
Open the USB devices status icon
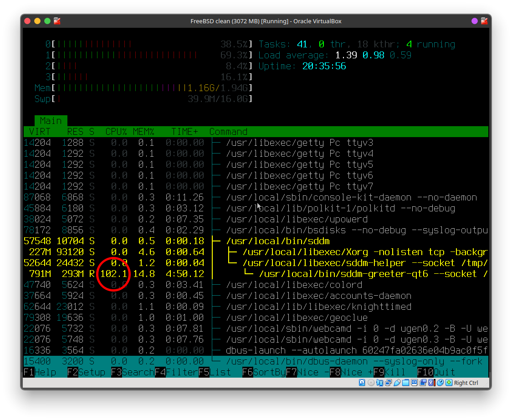(397, 383)
